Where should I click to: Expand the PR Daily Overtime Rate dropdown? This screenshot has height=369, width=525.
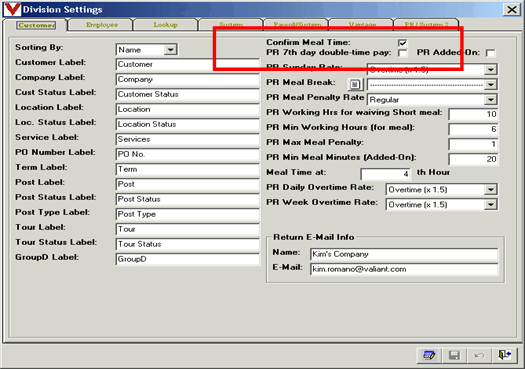[x=491, y=190]
